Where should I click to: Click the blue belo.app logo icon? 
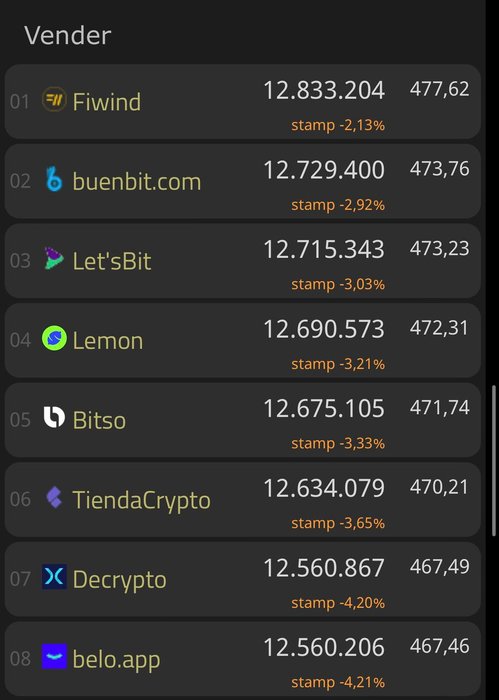tap(54, 656)
